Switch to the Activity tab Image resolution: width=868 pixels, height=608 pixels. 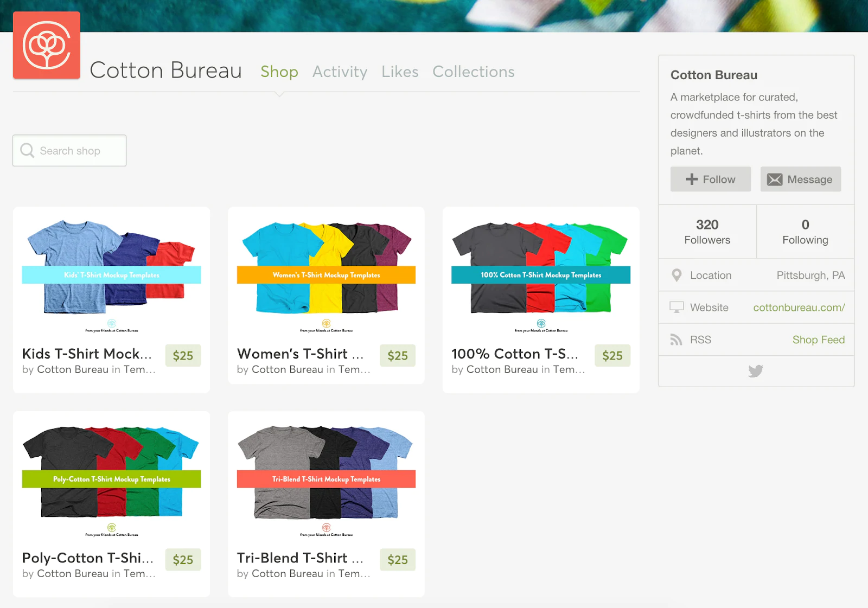pyautogui.click(x=340, y=72)
